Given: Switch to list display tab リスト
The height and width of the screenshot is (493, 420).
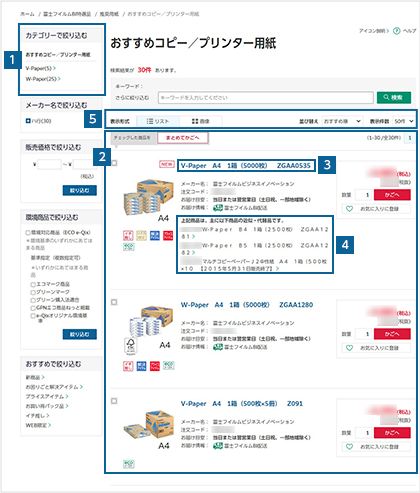Looking at the screenshot, I should (158, 121).
